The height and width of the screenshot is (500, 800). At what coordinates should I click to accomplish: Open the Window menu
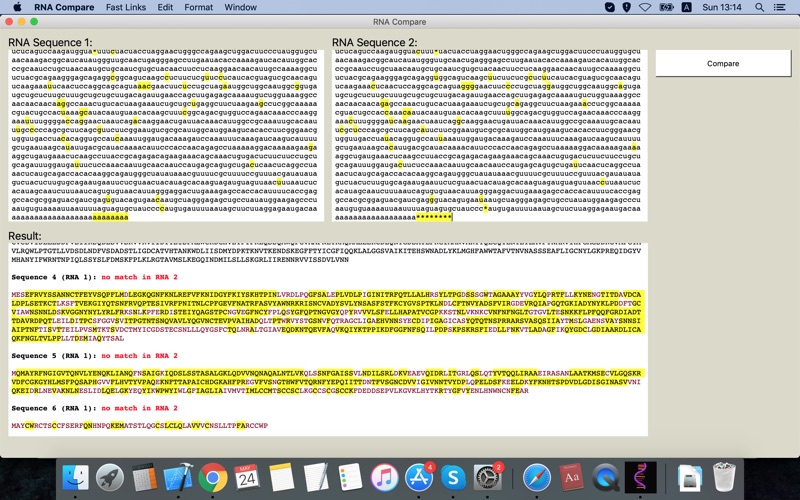click(x=240, y=7)
